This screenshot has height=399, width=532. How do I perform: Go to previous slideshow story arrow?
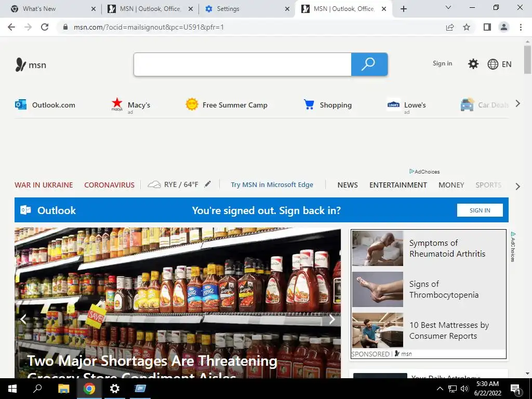click(x=23, y=319)
